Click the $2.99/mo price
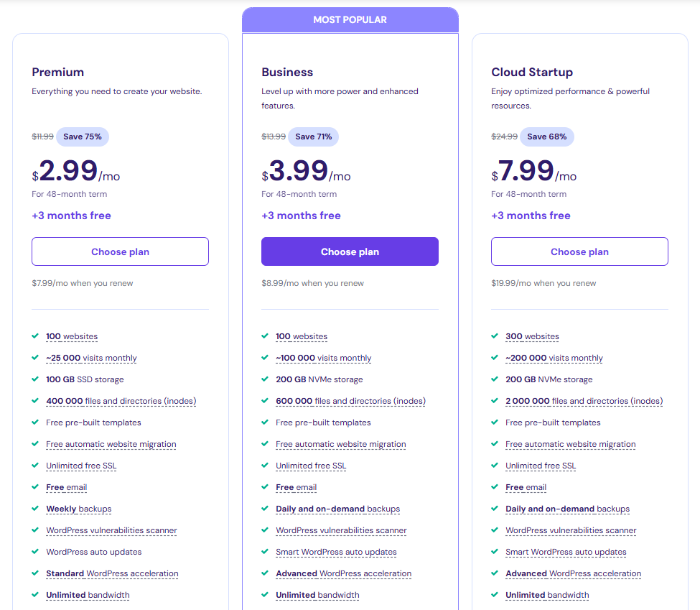The height and width of the screenshot is (610, 700). [76, 171]
